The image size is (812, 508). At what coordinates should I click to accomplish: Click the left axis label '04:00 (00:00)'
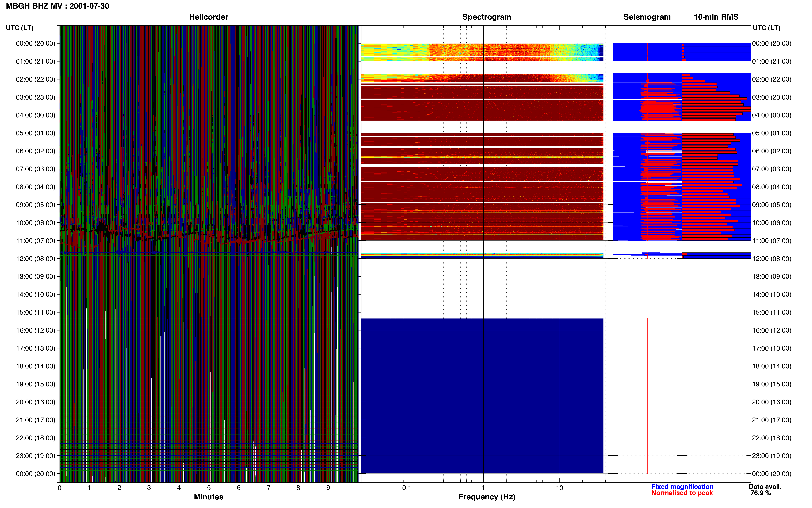pyautogui.click(x=36, y=115)
